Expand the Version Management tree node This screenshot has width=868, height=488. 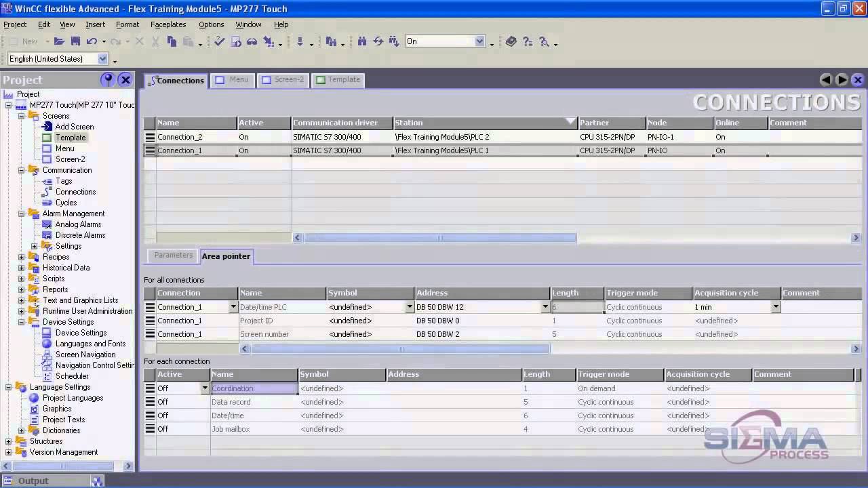point(8,452)
